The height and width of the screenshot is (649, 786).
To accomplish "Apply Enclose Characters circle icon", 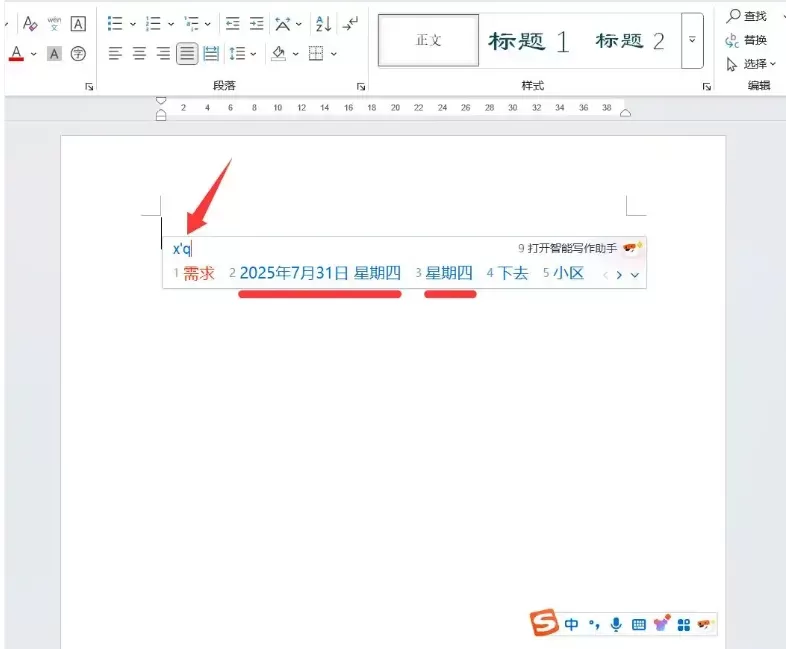I will coord(78,54).
